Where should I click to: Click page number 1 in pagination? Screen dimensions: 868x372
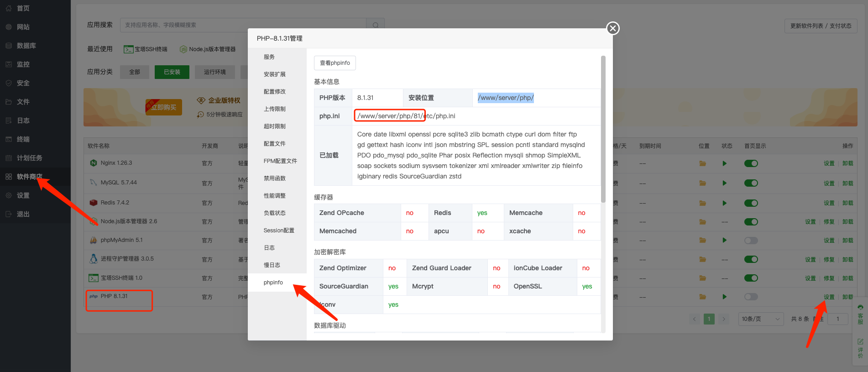[x=709, y=319]
